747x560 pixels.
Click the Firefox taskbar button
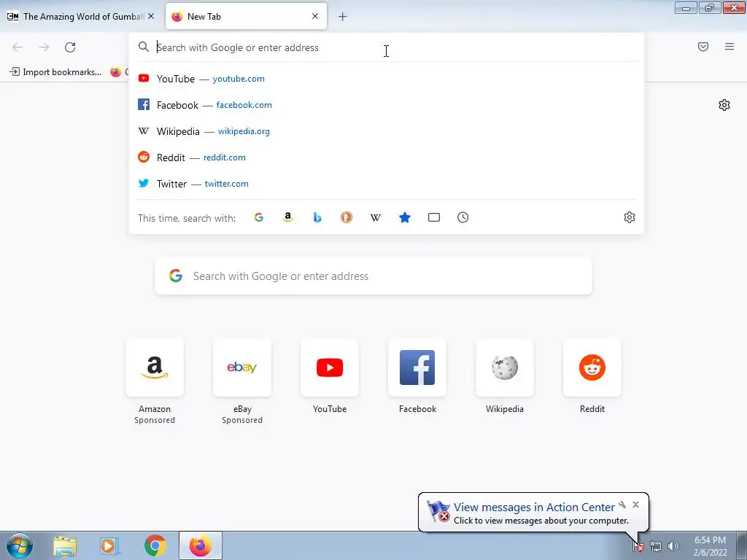pos(201,546)
